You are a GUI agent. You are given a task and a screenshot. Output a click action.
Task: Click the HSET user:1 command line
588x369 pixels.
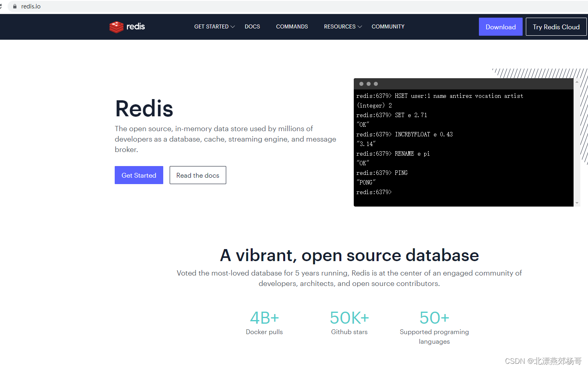coord(440,96)
